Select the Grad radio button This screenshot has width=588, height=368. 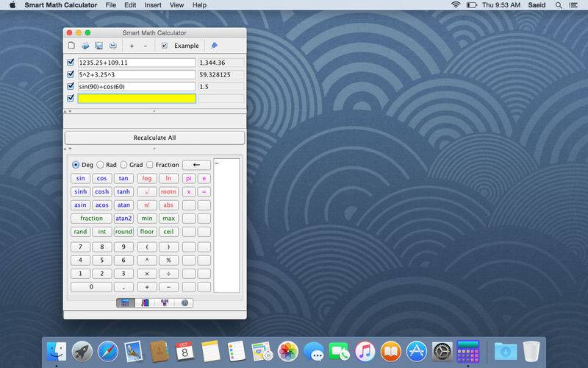123,165
